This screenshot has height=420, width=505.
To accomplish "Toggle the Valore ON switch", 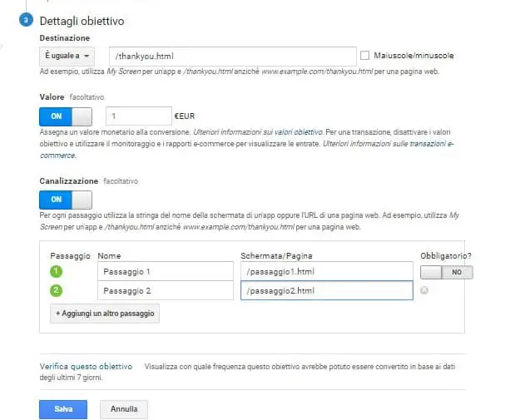I will tap(66, 116).
